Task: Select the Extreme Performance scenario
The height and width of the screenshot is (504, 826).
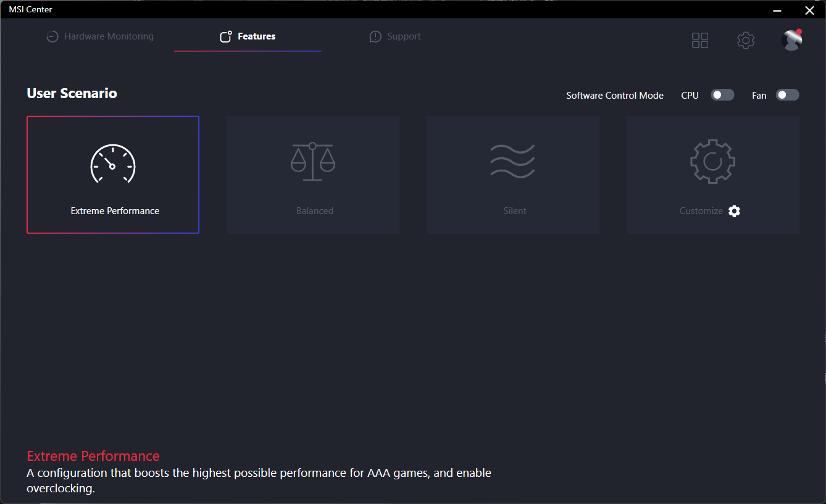Action: (x=113, y=175)
